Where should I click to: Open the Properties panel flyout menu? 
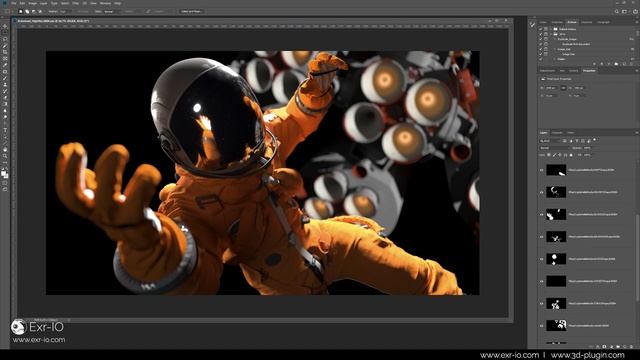(637, 71)
